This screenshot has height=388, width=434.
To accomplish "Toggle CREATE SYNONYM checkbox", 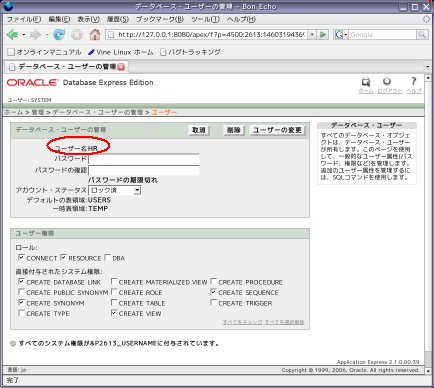I will click(21, 303).
